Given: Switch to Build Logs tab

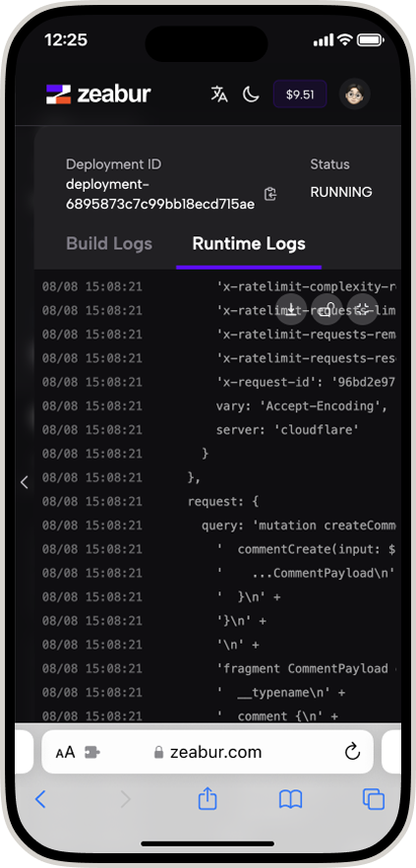Looking at the screenshot, I should pyautogui.click(x=109, y=244).
